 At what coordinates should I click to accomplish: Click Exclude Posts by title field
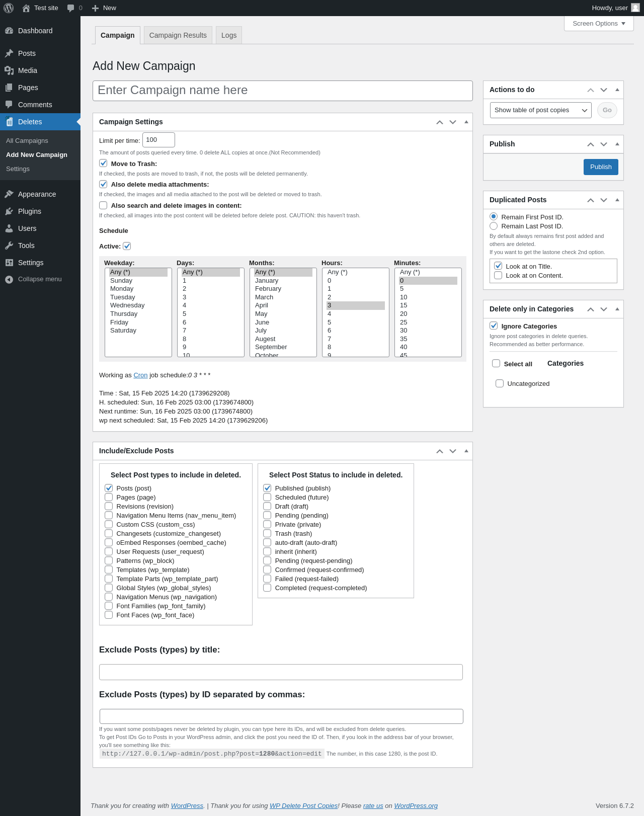tap(281, 672)
